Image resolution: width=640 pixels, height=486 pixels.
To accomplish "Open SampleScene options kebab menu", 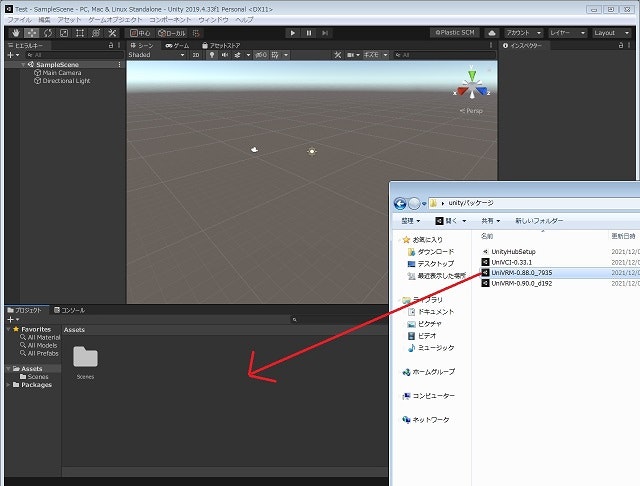I will [119, 64].
